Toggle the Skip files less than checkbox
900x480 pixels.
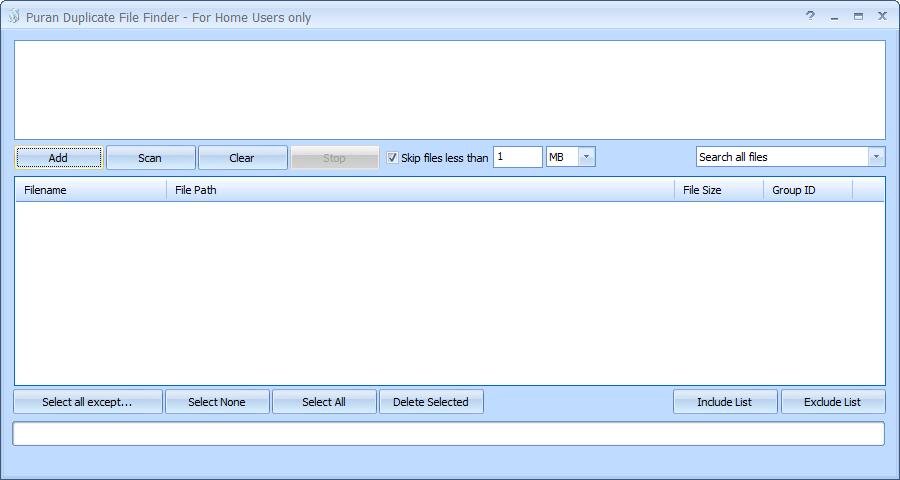[x=393, y=157]
